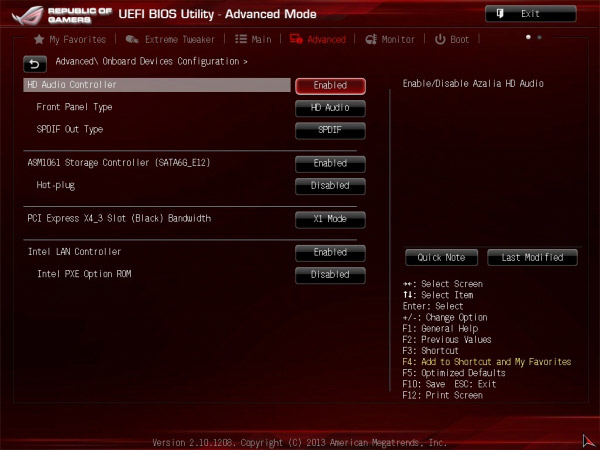This screenshot has height=450, width=600.
Task: Click the ROG logo
Action: [28, 15]
